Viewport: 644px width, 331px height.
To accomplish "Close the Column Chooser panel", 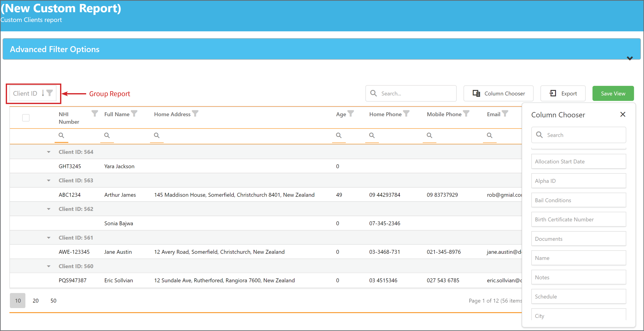I will [x=623, y=114].
